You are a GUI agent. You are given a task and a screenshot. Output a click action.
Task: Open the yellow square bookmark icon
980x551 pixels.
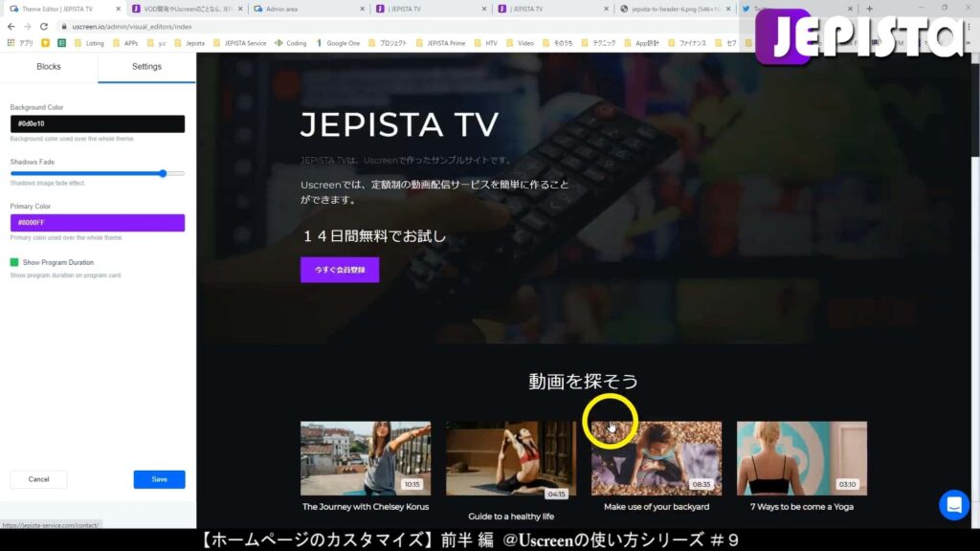point(45,43)
